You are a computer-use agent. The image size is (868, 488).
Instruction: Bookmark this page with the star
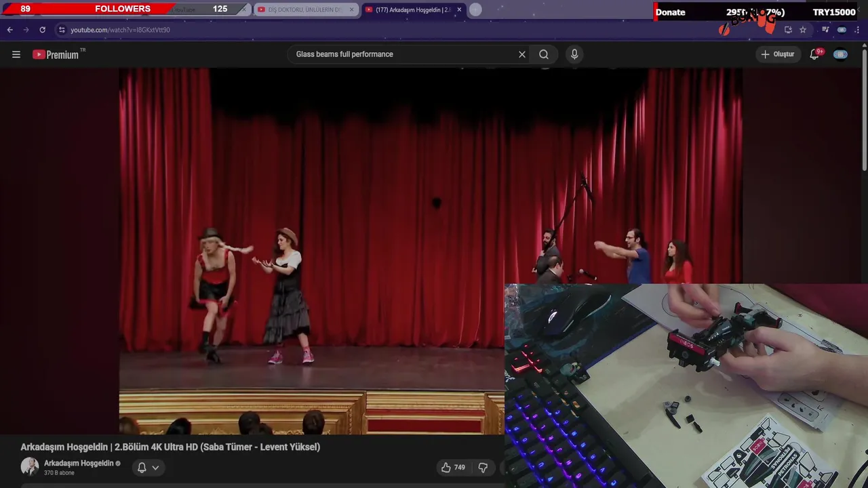[x=803, y=30]
